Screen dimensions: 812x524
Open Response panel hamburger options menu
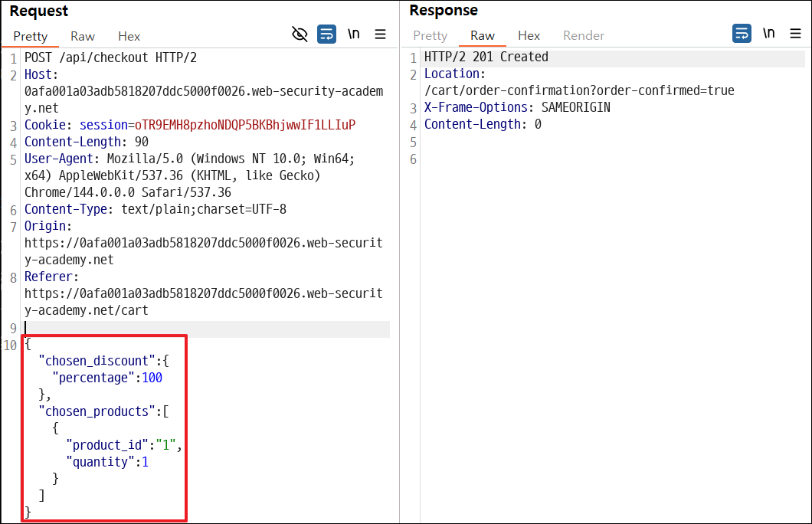[795, 34]
